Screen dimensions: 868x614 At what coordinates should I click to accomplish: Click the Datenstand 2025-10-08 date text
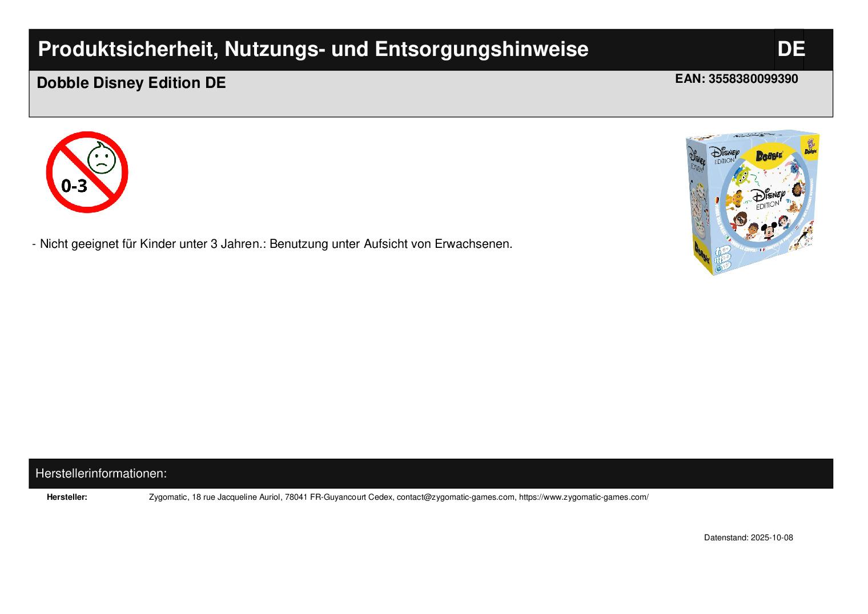click(x=748, y=537)
